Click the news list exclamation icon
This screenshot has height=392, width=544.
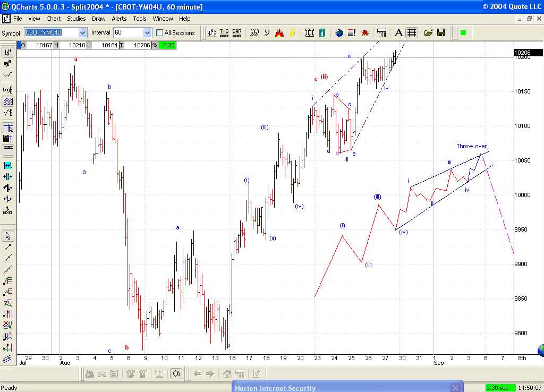click(352, 32)
